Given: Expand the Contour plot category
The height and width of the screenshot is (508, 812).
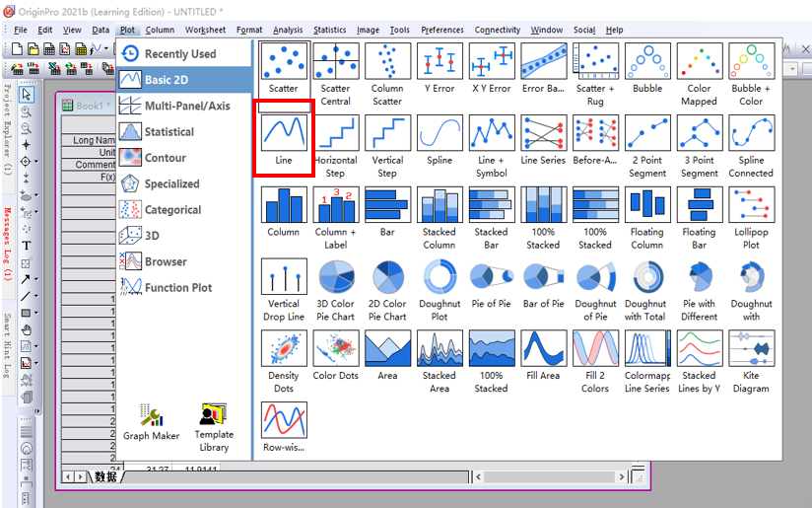Looking at the screenshot, I should coord(165,158).
